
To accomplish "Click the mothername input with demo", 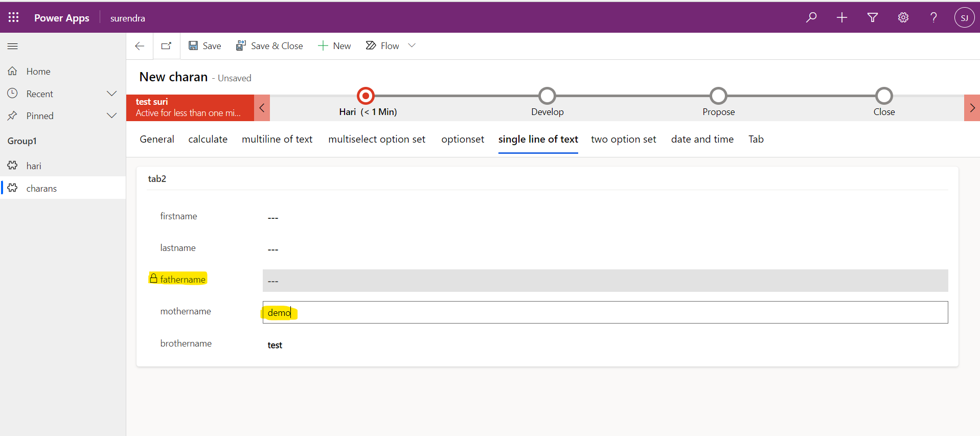I will (605, 312).
